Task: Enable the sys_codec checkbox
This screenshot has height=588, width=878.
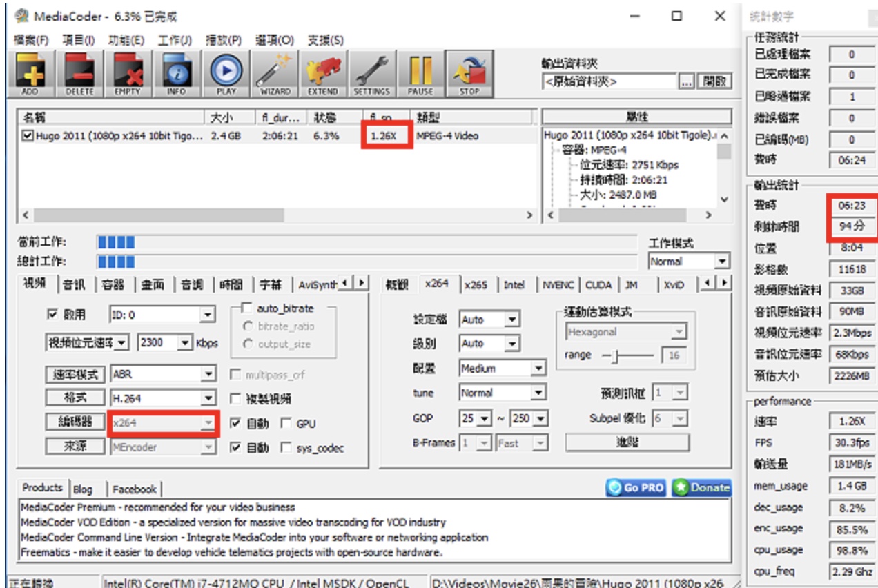Action: 285,448
